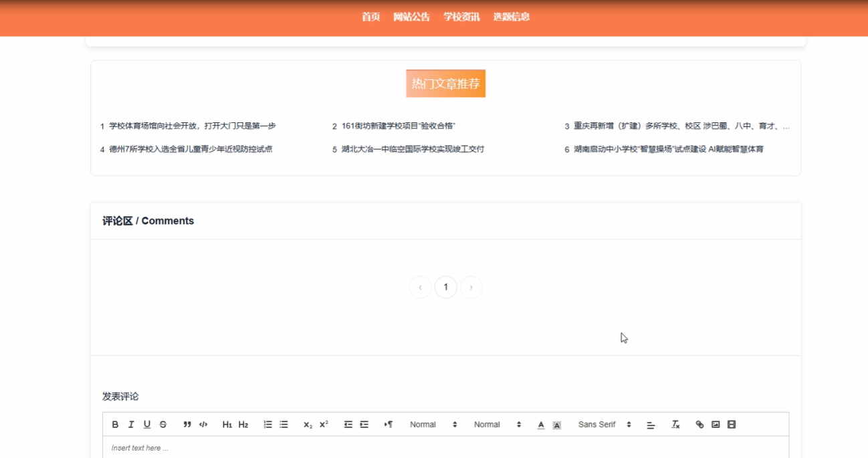Select comments page 1

pyautogui.click(x=446, y=287)
